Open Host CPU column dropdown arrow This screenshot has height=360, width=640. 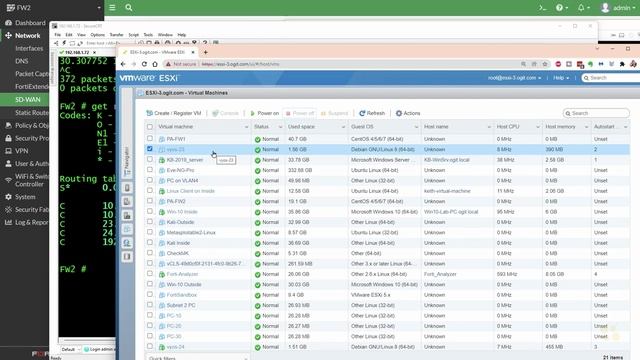[x=538, y=127]
